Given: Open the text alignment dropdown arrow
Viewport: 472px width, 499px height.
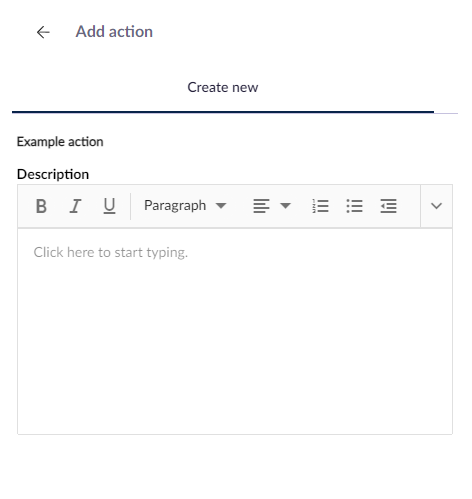Looking at the screenshot, I should pyautogui.click(x=285, y=206).
